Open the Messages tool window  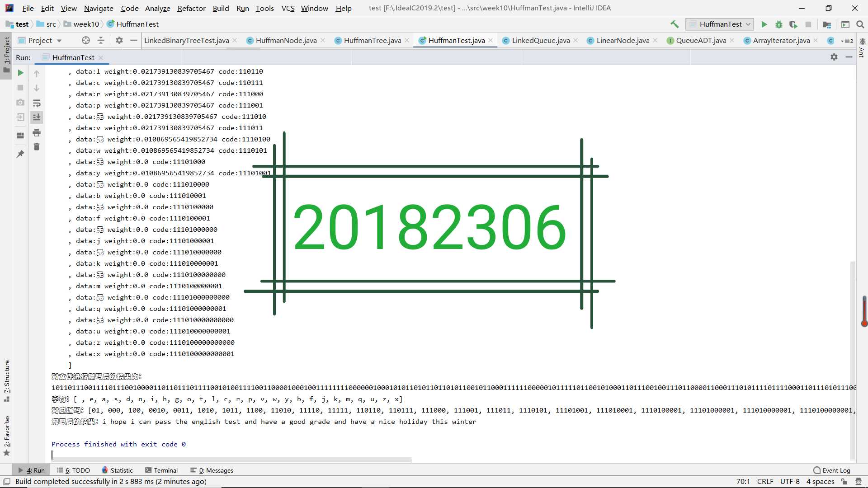pos(212,470)
